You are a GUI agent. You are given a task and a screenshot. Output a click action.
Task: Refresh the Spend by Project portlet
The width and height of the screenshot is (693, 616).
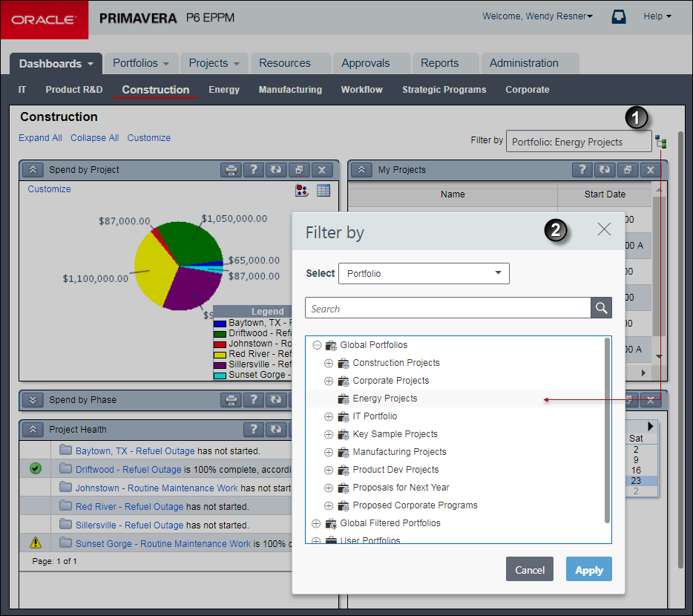tap(276, 170)
